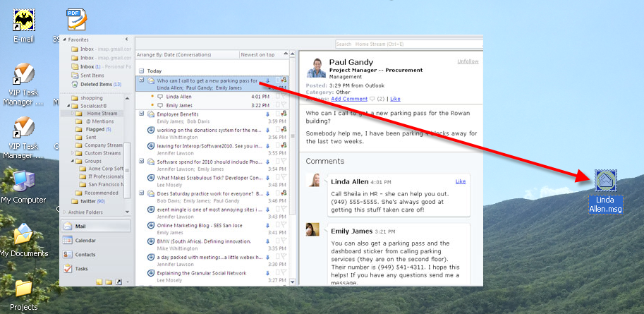644x314 pixels.
Task: Collapse the Today group in message list
Action: click(141, 71)
